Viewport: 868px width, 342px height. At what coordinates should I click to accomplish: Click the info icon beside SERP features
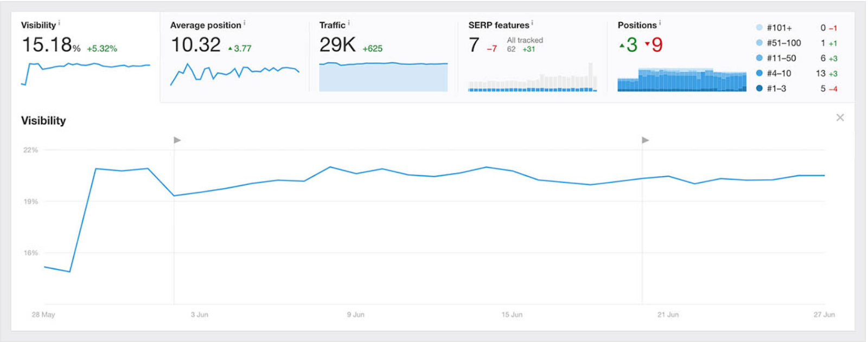[x=532, y=23]
